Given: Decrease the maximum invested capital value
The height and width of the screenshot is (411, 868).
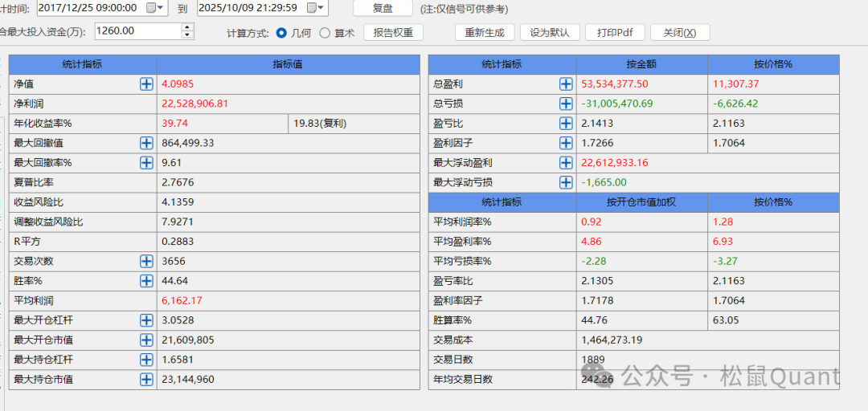Looking at the screenshot, I should click(188, 35).
